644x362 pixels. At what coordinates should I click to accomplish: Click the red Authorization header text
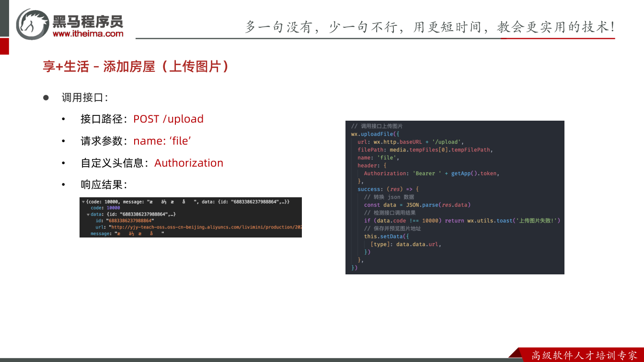click(189, 163)
